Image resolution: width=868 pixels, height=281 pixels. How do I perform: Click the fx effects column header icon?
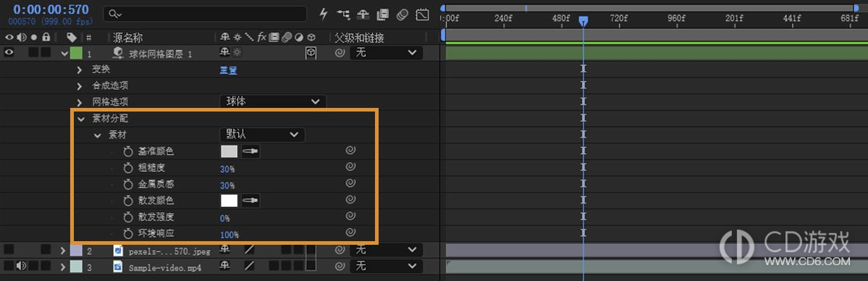pos(262,37)
